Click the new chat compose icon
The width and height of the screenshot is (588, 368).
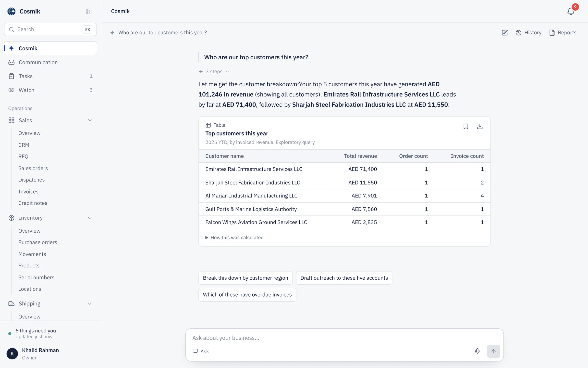505,33
